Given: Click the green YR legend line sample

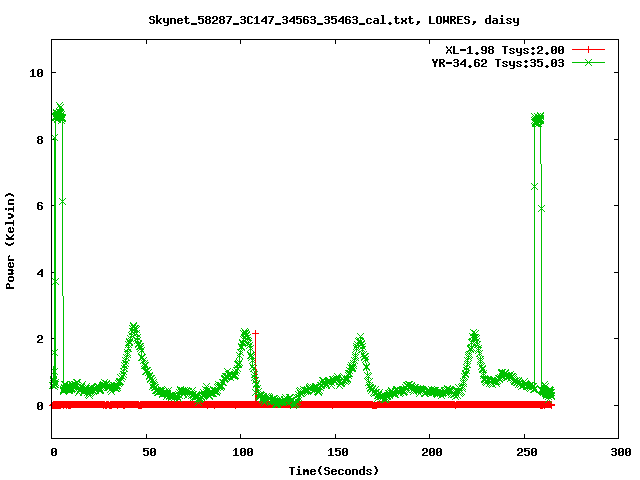Looking at the screenshot, I should tap(588, 63).
